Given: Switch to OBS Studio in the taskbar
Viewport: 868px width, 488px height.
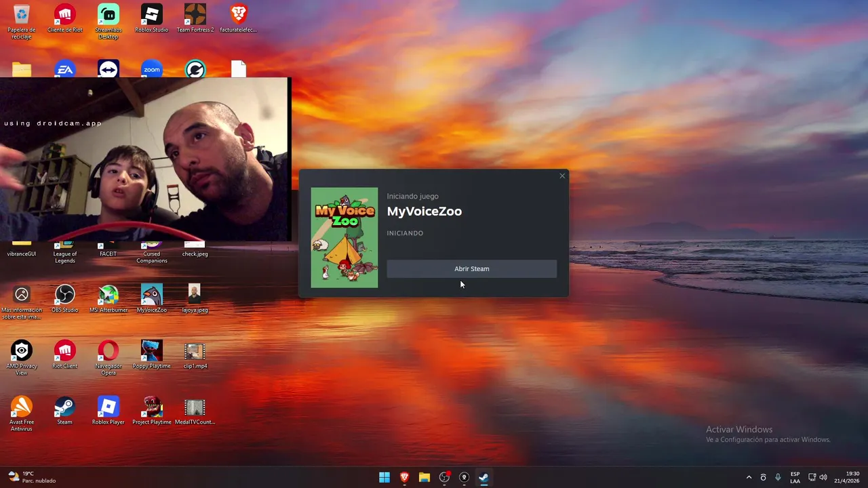Looking at the screenshot, I should (x=444, y=477).
